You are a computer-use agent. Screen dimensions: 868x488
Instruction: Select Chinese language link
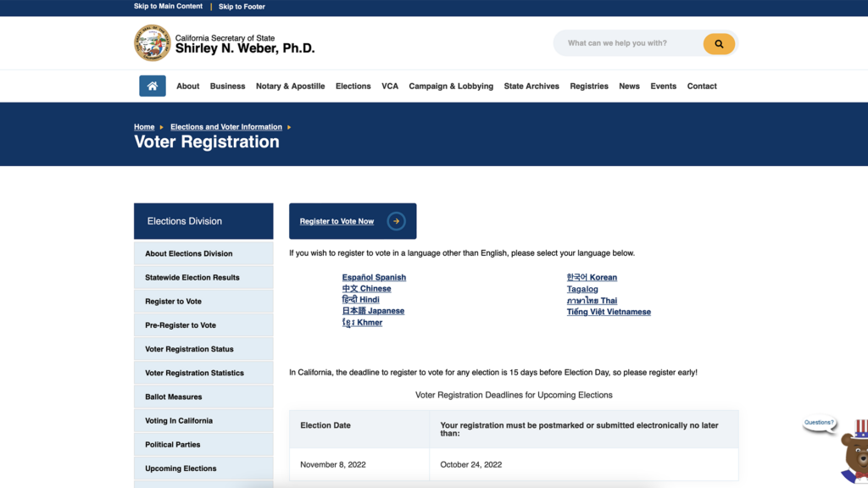tap(366, 289)
